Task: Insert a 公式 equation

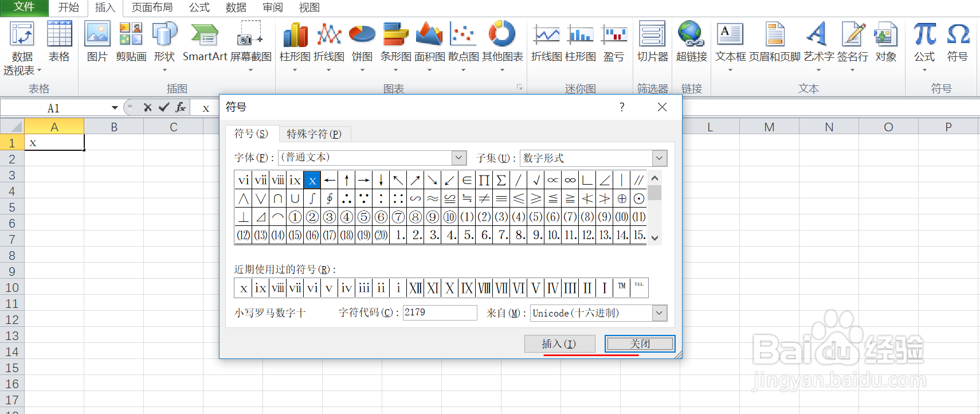Action: pyautogui.click(x=924, y=46)
